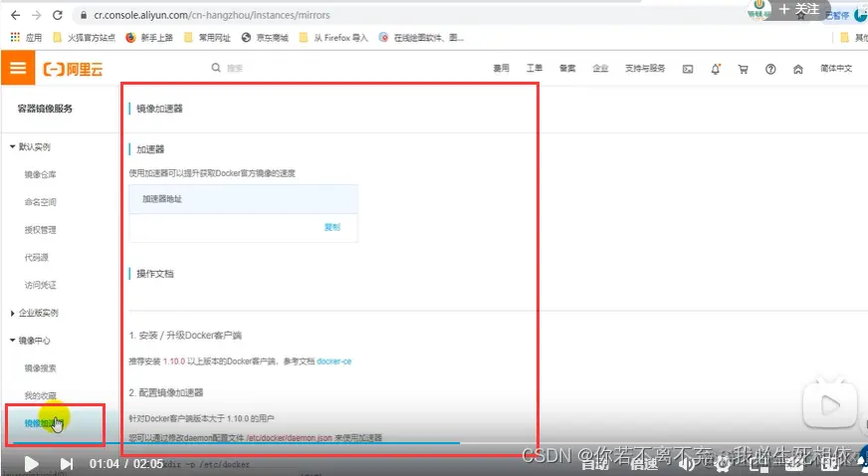Select 访问凭证 in the sidebar
The width and height of the screenshot is (868, 476).
40,285
